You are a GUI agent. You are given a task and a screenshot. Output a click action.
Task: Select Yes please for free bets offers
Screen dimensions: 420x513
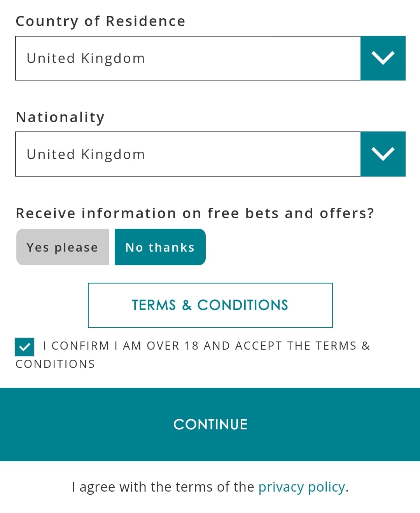(x=62, y=247)
